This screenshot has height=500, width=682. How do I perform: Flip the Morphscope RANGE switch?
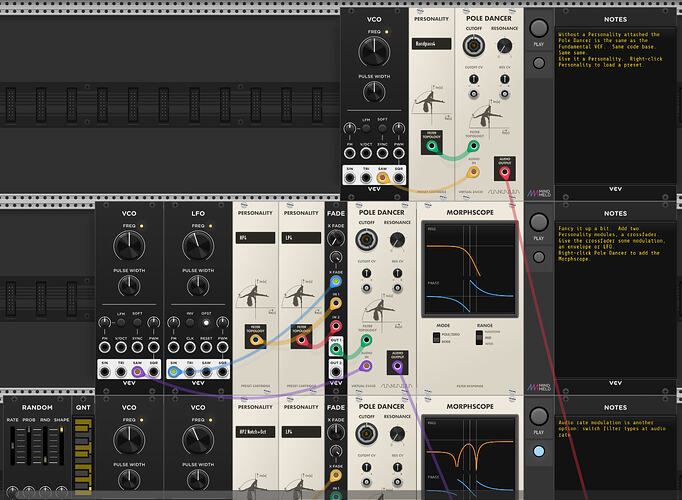(479, 338)
